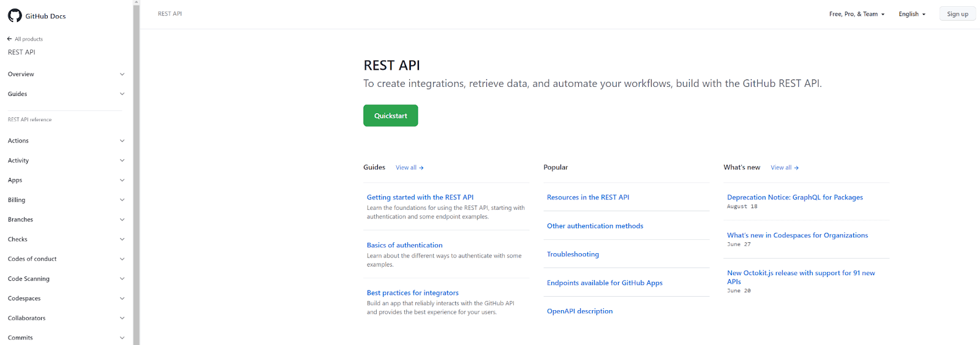Viewport: 980px width, 345px height.
Task: Expand the Actions reference chevron
Action: pos(122,141)
